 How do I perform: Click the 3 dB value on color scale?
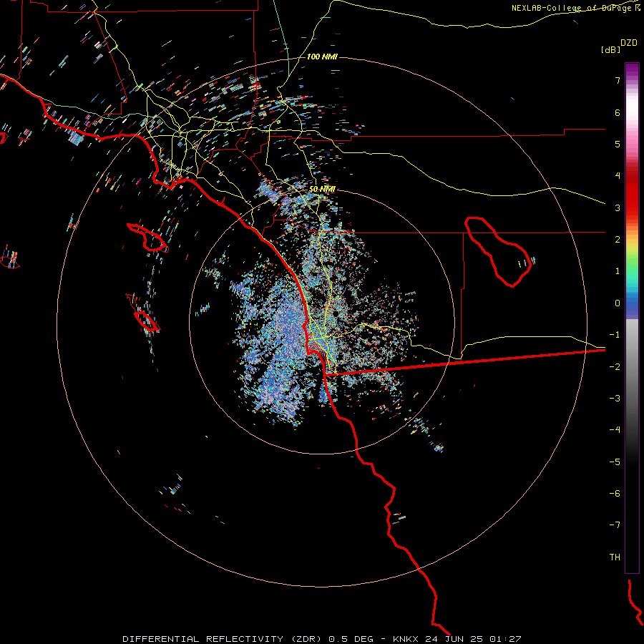pos(618,208)
